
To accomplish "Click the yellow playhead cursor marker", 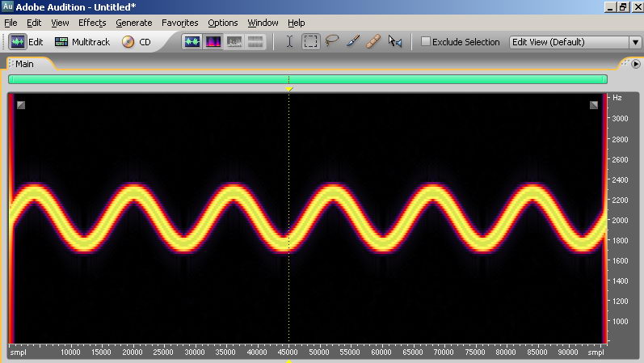I will [x=288, y=87].
